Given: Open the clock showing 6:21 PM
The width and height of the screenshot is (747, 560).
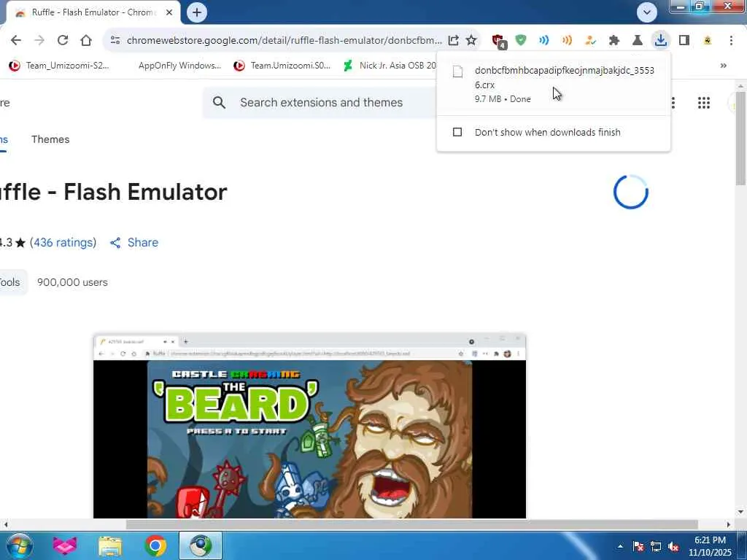Looking at the screenshot, I should tap(710, 546).
